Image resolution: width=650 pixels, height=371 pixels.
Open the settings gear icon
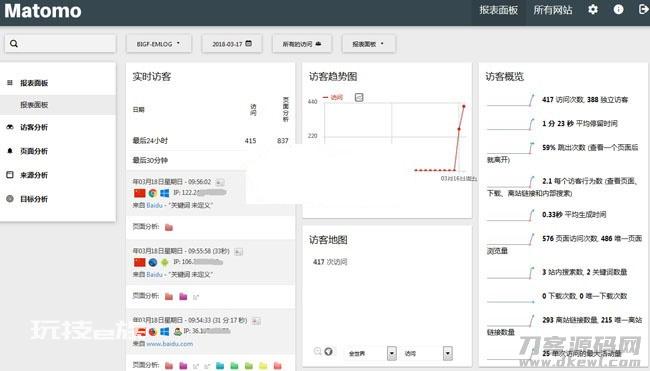[x=593, y=10]
